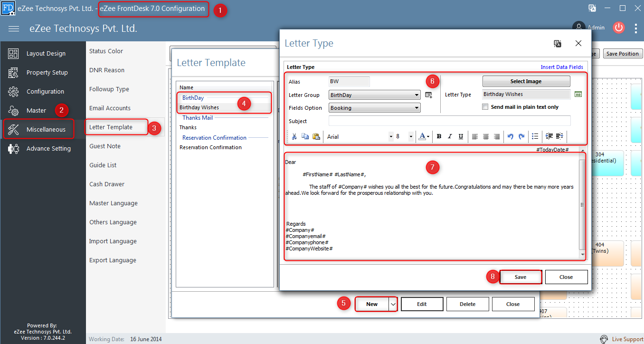The width and height of the screenshot is (644, 344).
Task: Center align the letter text
Action: [486, 136]
